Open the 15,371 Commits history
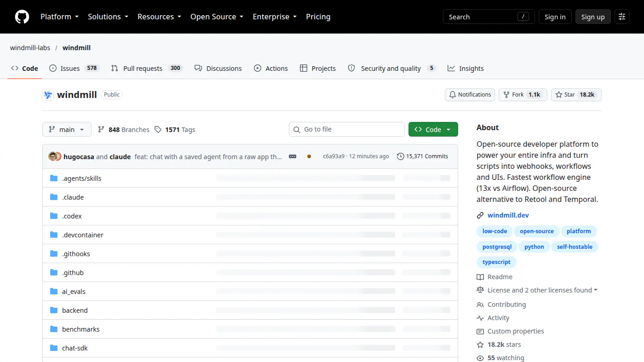 pos(422,156)
